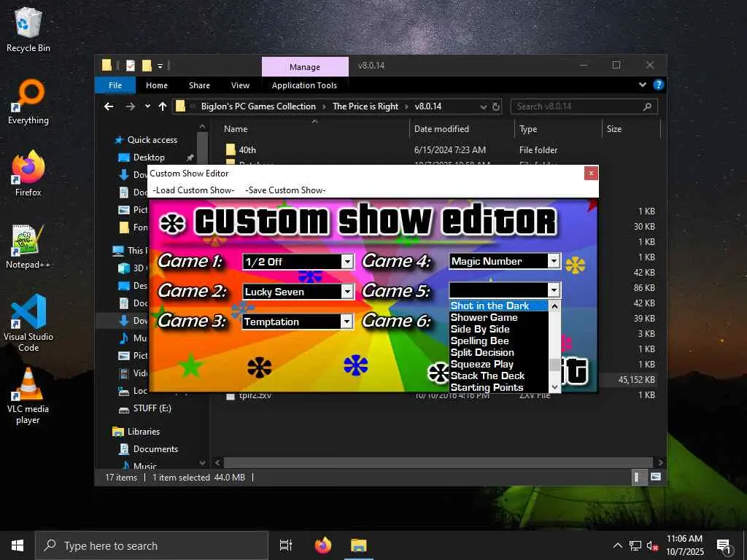The height and width of the screenshot is (560, 747).
Task: Open recent locations dropdown arrow
Action: tap(147, 106)
